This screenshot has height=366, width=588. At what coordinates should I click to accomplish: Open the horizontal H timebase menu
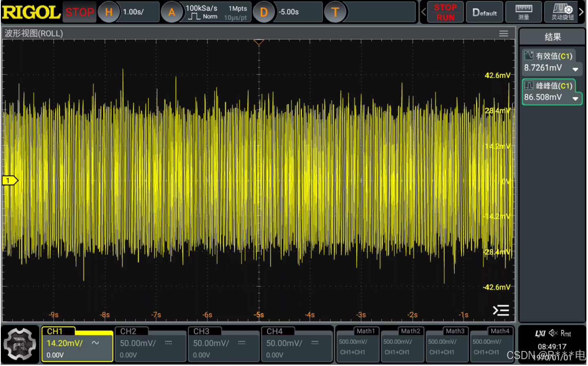[x=109, y=12]
